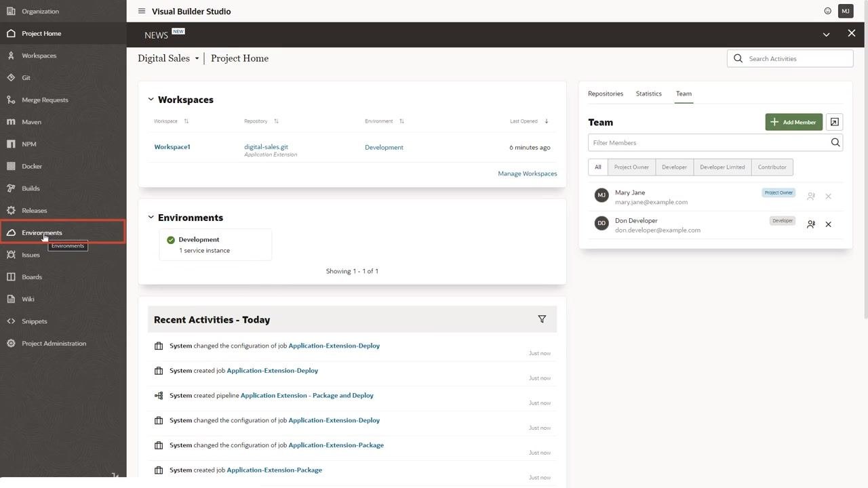Filter team by Contributor role
This screenshot has width=868, height=488.
pyautogui.click(x=772, y=167)
